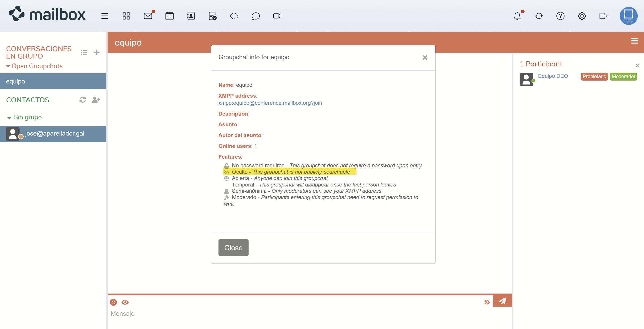
Task: Open the video conference camera icon
Action: coord(277,16)
